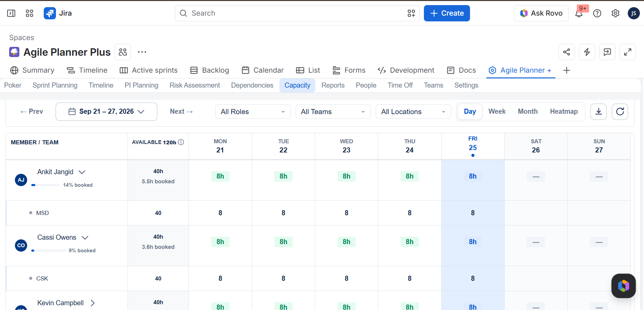Open the app switcher grid icon
644x310 pixels.
point(30,13)
